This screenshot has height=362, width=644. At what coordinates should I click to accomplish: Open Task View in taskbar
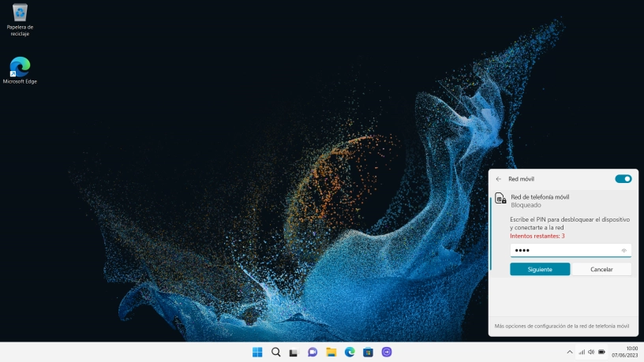[x=294, y=352]
